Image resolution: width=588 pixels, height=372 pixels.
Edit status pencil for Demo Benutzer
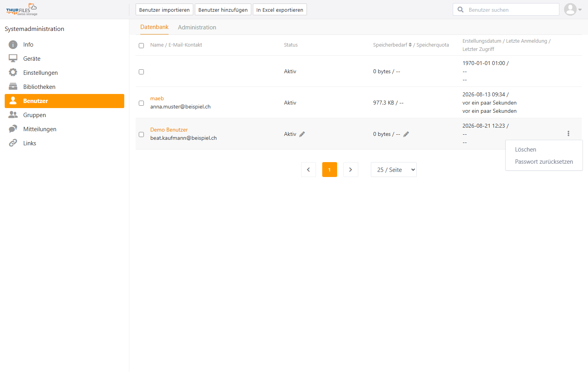point(302,134)
